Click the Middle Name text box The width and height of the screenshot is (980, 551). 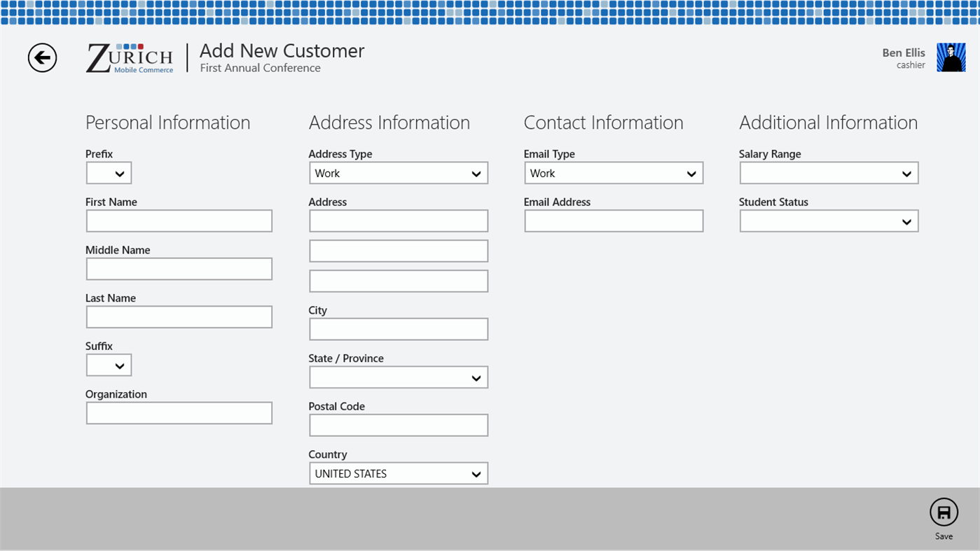point(179,268)
